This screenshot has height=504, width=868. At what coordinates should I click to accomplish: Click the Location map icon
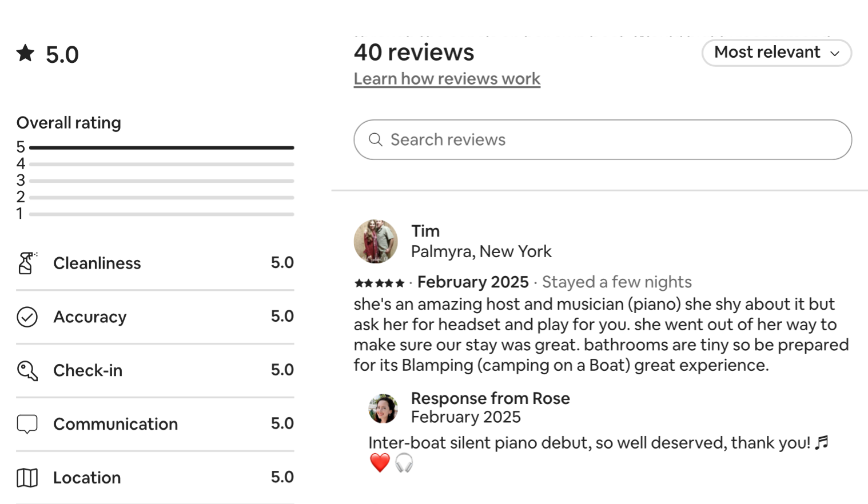pos(27,478)
